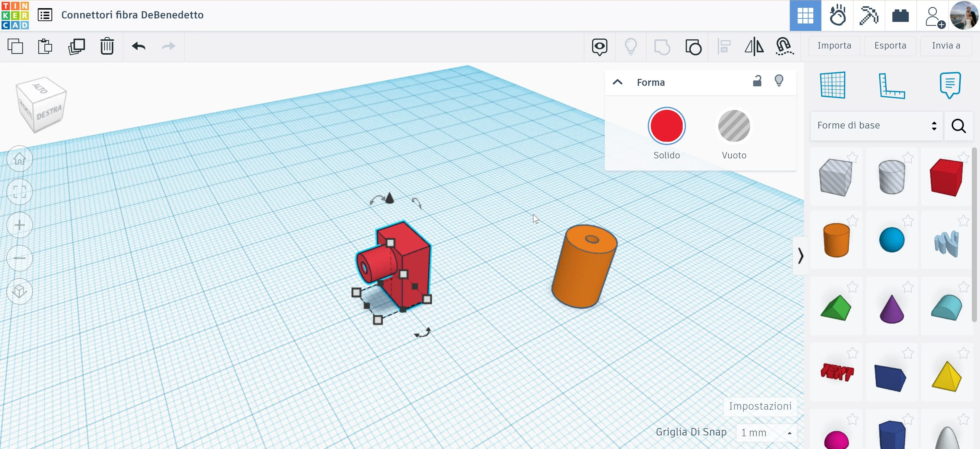Screen dimensions: 980x449
Task: Open the notes visibility eye icon
Action: (599, 47)
